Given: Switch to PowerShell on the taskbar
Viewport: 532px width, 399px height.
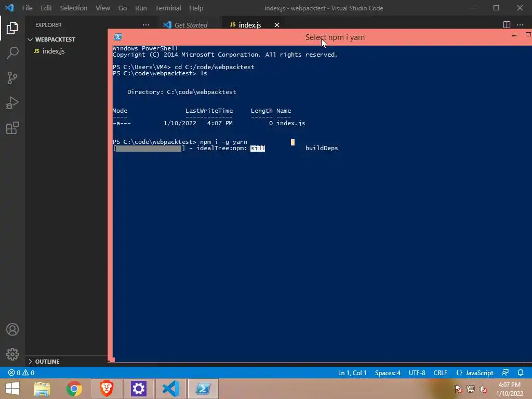Looking at the screenshot, I should [x=203, y=389].
